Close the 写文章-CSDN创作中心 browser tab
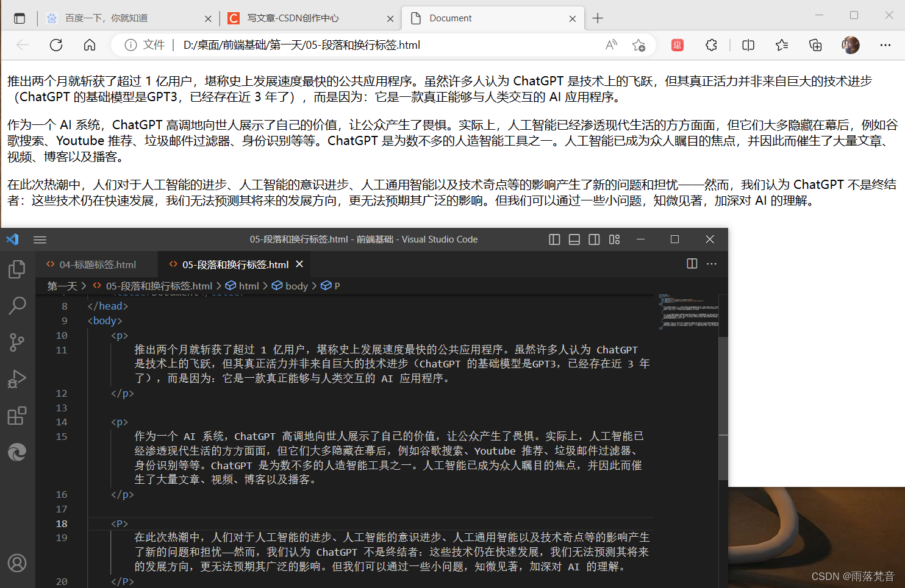Viewport: 905px width, 588px height. click(x=390, y=19)
